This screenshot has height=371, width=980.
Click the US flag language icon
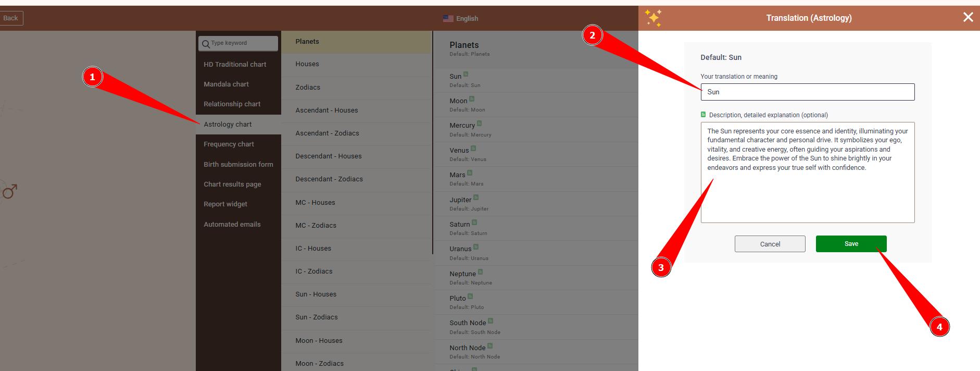(x=448, y=18)
